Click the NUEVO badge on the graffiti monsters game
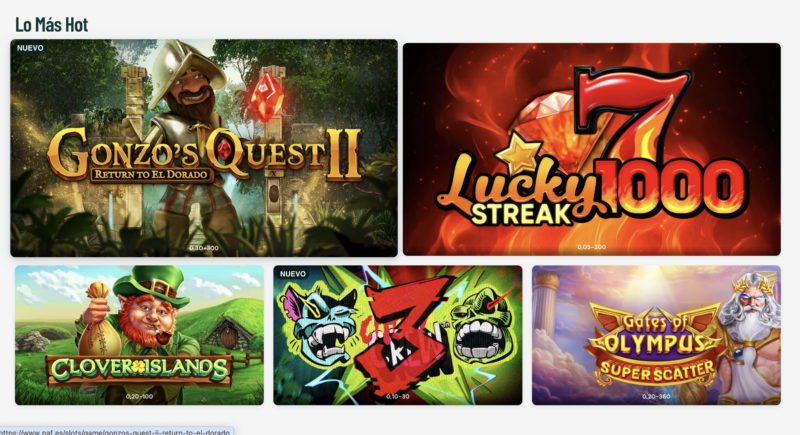The height and width of the screenshot is (435, 800). pos(292,274)
